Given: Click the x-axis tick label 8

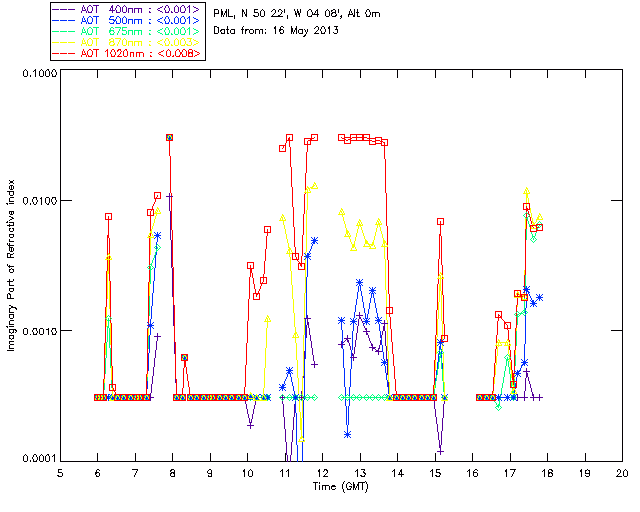Looking at the screenshot, I should coord(172,473).
